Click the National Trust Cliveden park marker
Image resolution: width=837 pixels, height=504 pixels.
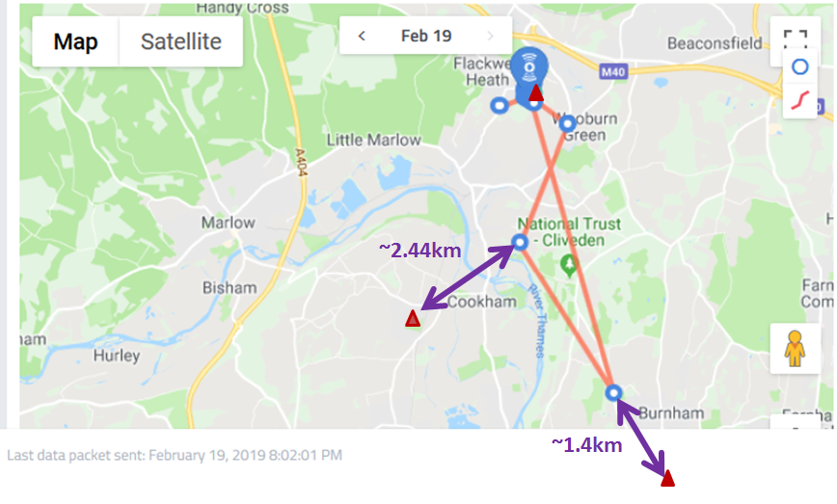point(570,265)
